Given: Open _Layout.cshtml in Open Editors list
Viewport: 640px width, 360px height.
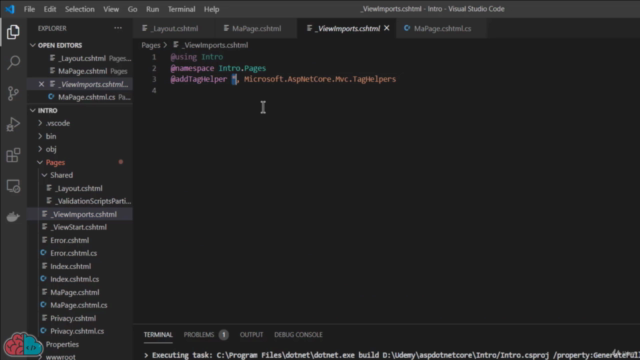Looking at the screenshot, I should pos(80,58).
